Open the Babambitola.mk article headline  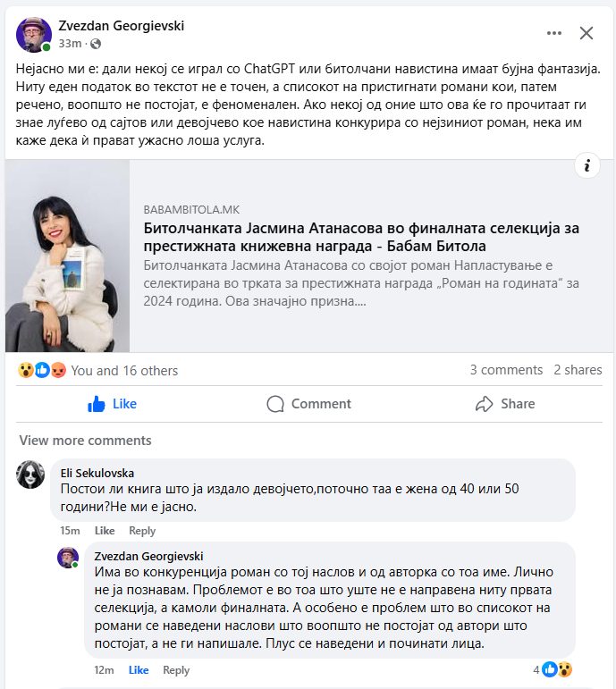(361, 237)
